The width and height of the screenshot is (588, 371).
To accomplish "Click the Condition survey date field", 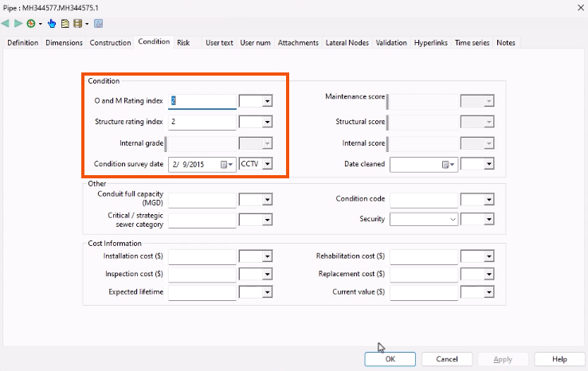I will click(202, 165).
